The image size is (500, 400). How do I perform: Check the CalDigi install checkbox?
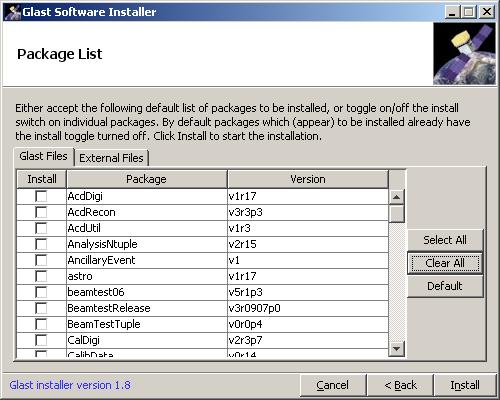[41, 340]
